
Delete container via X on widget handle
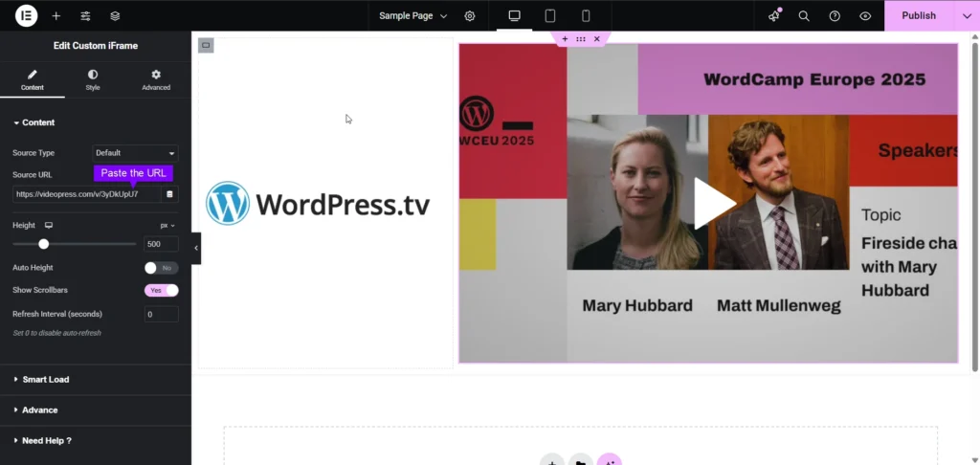pos(597,38)
